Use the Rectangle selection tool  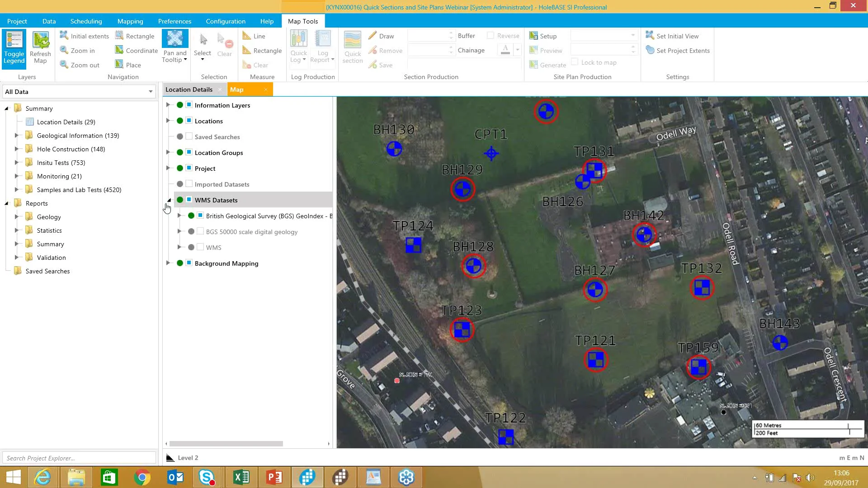[x=136, y=36]
